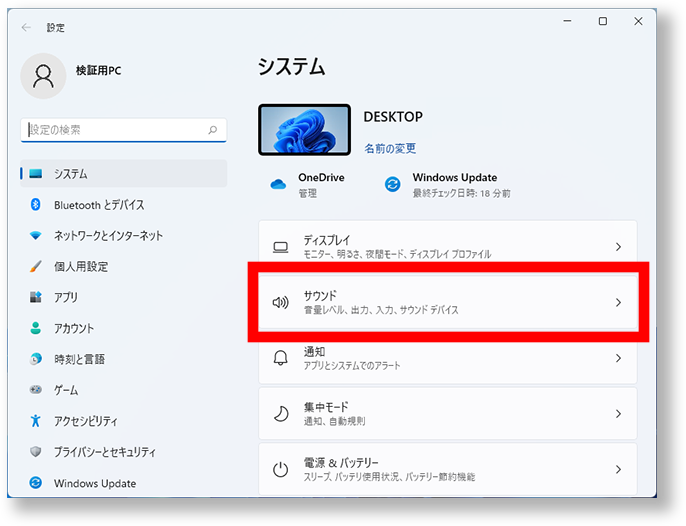Click the Windows Update icon in sidebar
This screenshot has width=686, height=526.
point(35,483)
